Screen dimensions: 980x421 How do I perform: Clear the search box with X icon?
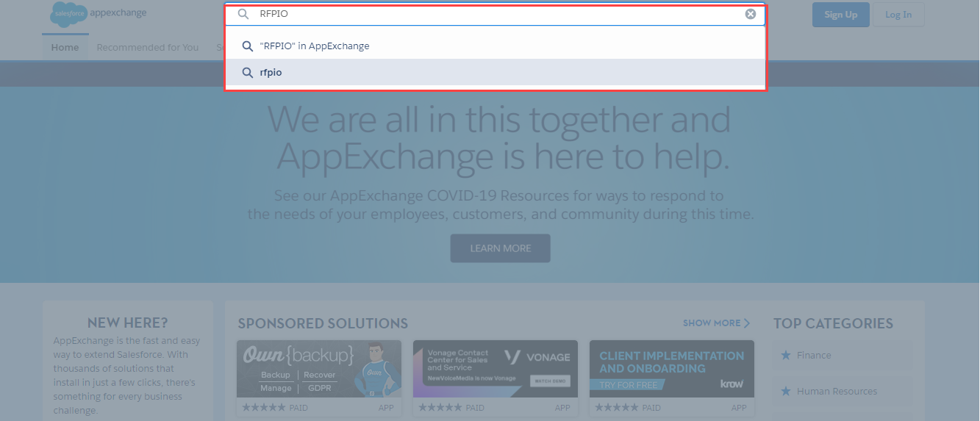pyautogui.click(x=751, y=14)
